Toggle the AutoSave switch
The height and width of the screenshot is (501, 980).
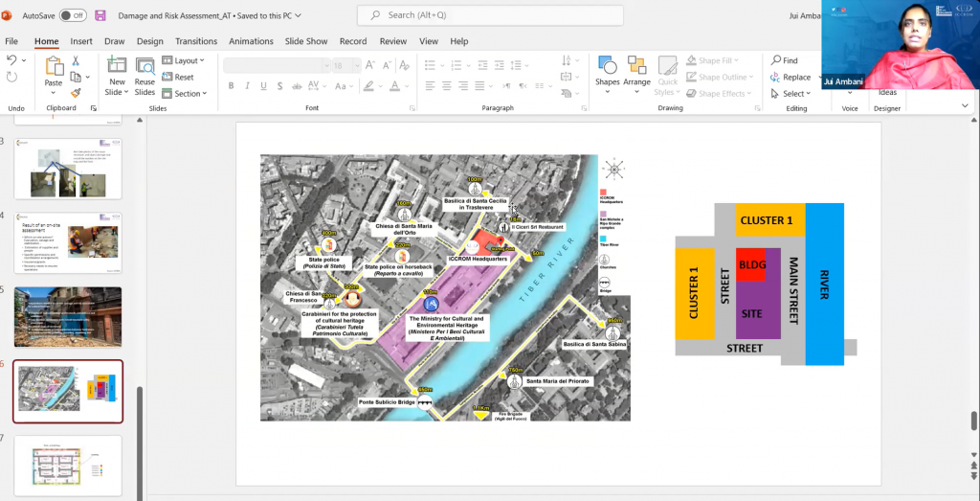(73, 15)
